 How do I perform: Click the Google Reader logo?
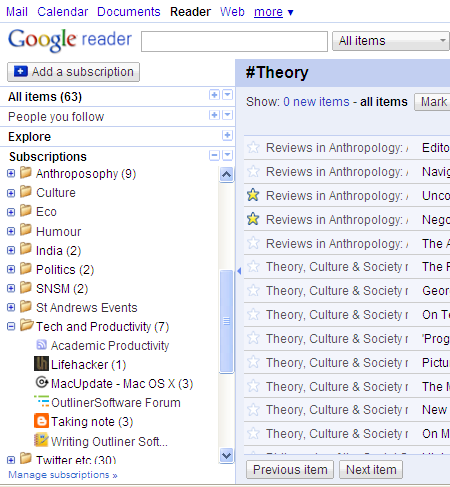click(70, 40)
